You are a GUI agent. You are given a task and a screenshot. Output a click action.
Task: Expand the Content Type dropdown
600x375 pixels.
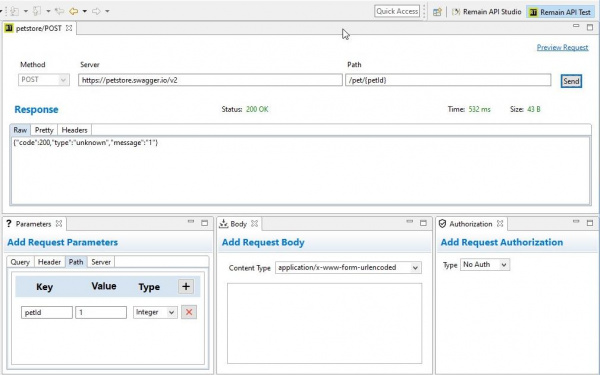348,267
